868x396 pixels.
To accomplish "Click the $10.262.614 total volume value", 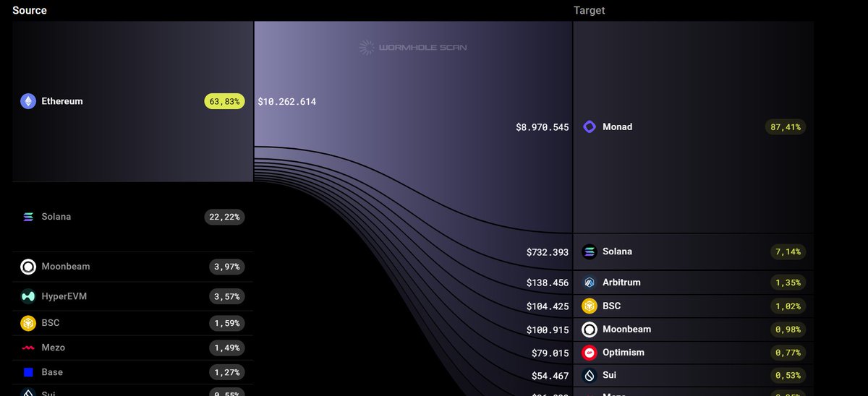I will tap(287, 102).
